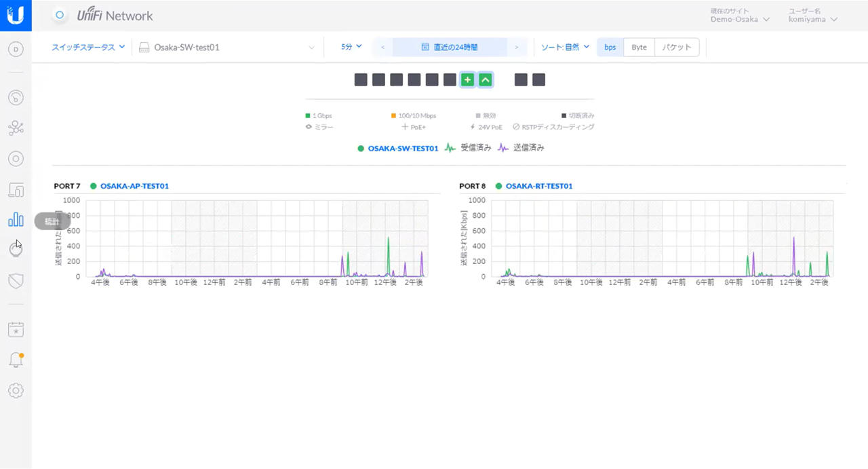Select green PoE+ port 7 icon
The image size is (868, 469).
click(x=467, y=80)
